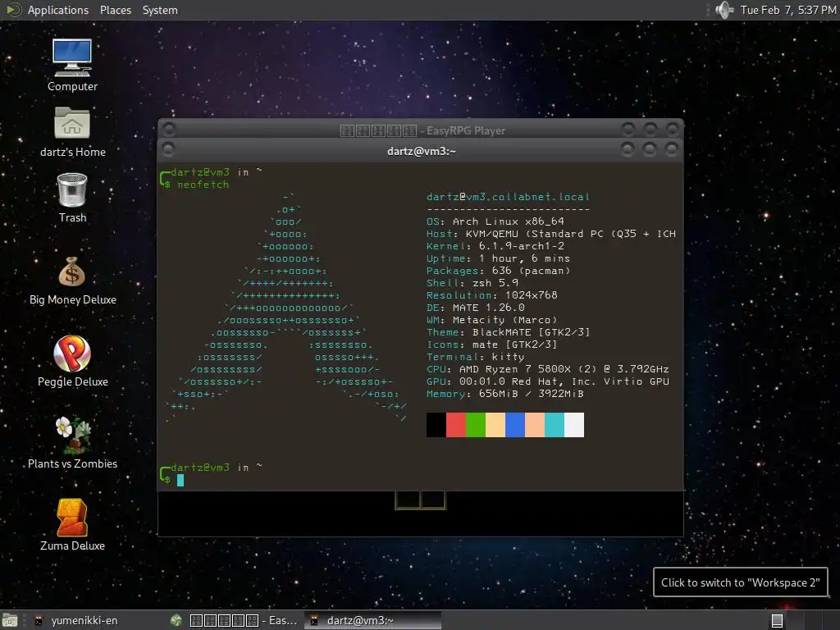Viewport: 840px width, 630px height.
Task: Click the 'Terminal: kitty' line
Action: (x=475, y=357)
